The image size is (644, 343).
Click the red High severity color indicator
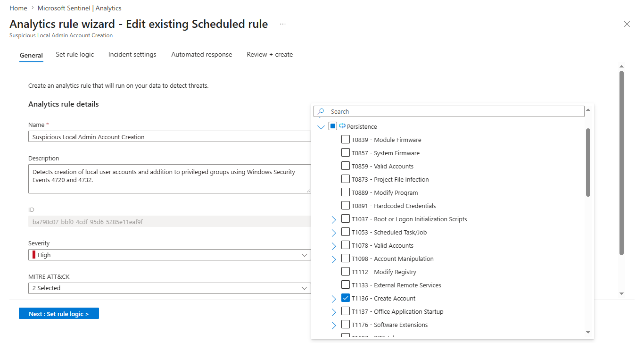34,255
